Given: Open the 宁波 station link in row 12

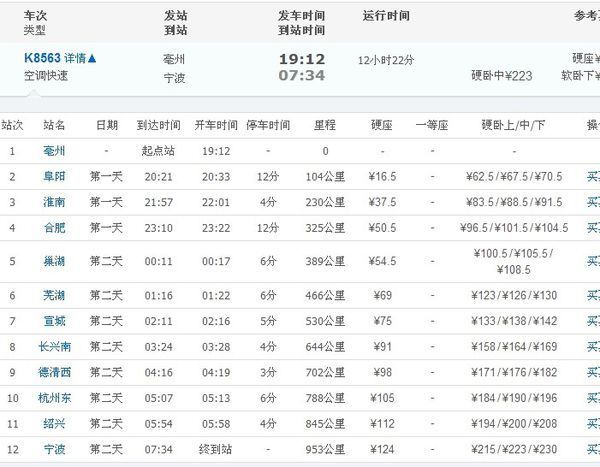Looking at the screenshot, I should click(x=54, y=449).
